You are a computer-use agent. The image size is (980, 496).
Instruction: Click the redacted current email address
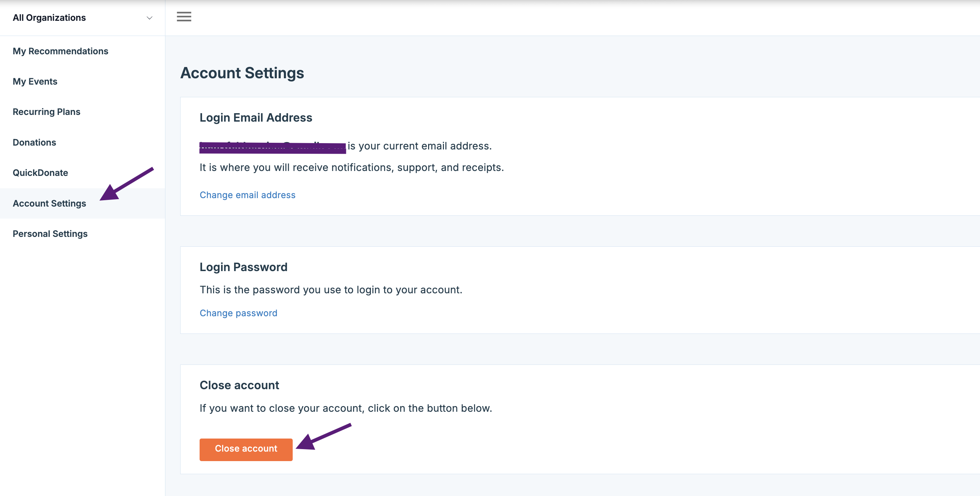(272, 147)
